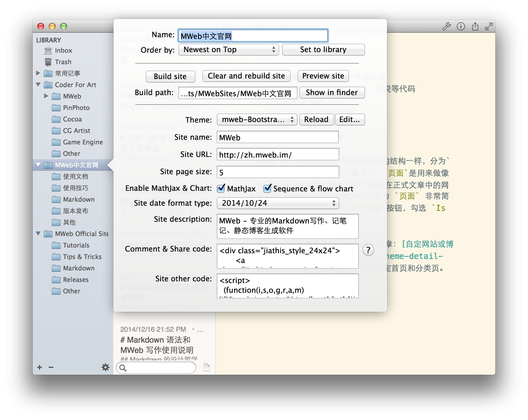Click the 版本发布 folder icon

click(56, 211)
